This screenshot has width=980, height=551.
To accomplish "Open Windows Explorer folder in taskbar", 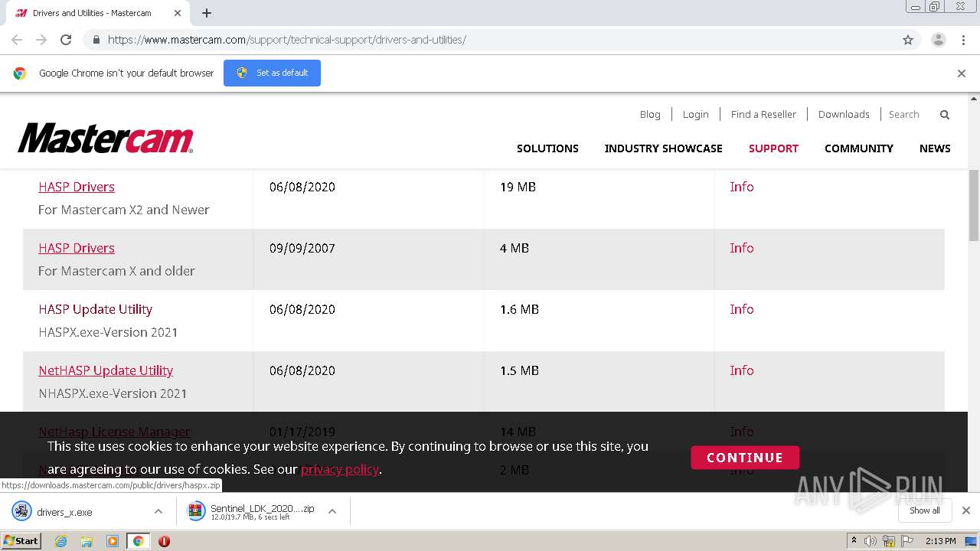I will click(x=87, y=541).
